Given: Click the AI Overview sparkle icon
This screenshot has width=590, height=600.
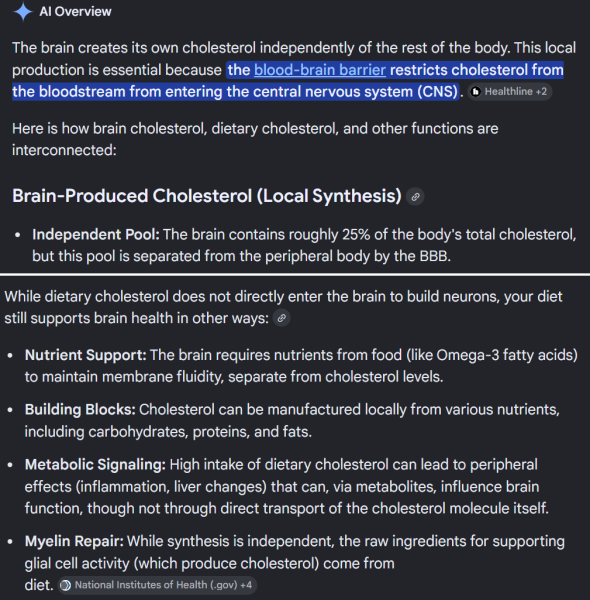Looking at the screenshot, I should coord(23,11).
